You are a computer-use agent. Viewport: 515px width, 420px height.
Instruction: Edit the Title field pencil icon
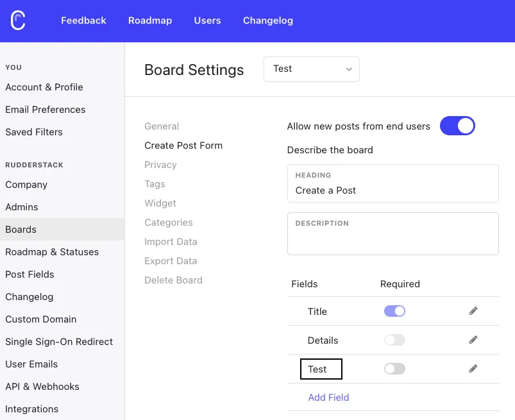[x=473, y=310]
